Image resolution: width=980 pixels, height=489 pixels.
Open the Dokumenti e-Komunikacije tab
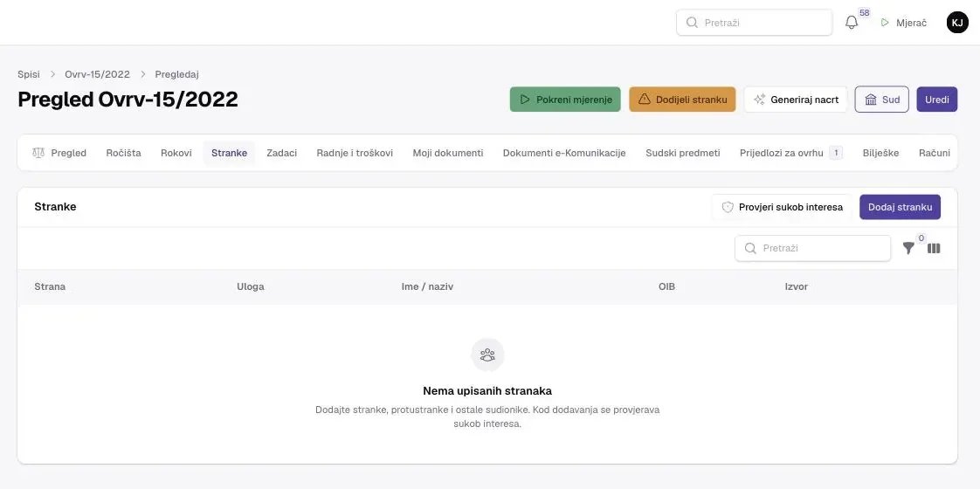(564, 153)
